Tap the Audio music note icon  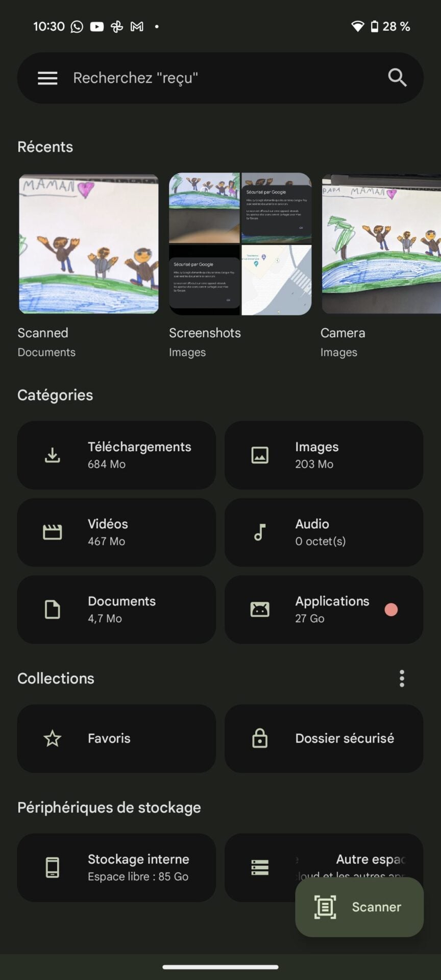260,532
